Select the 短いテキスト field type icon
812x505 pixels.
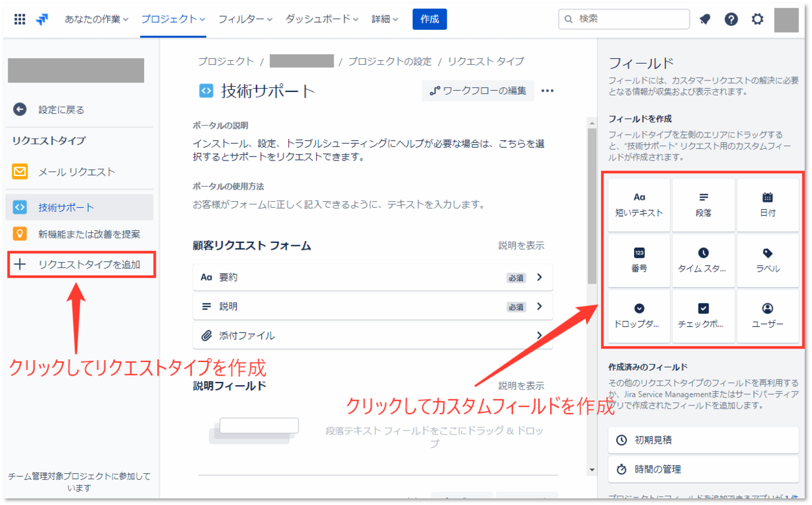[x=639, y=203]
